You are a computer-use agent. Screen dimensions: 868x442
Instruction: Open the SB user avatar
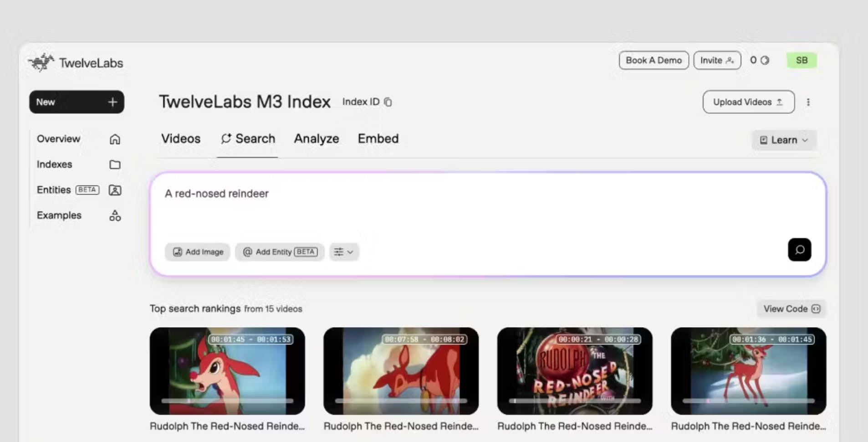tap(802, 60)
